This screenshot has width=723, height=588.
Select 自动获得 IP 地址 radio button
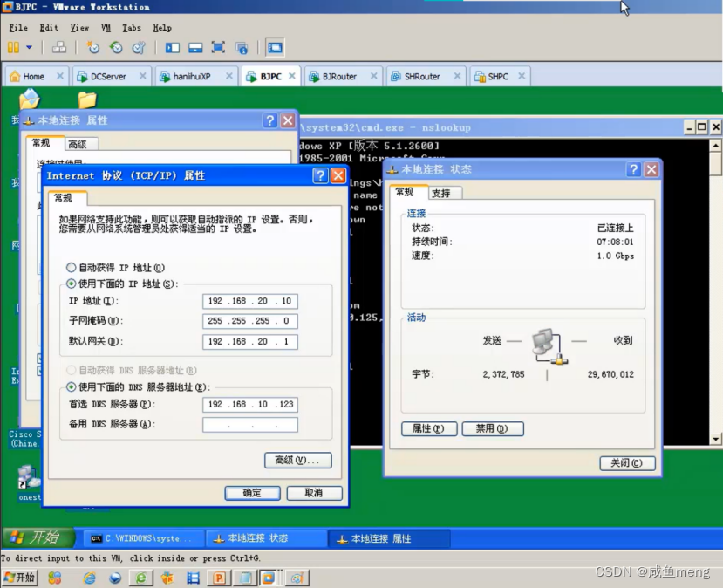coord(71,268)
